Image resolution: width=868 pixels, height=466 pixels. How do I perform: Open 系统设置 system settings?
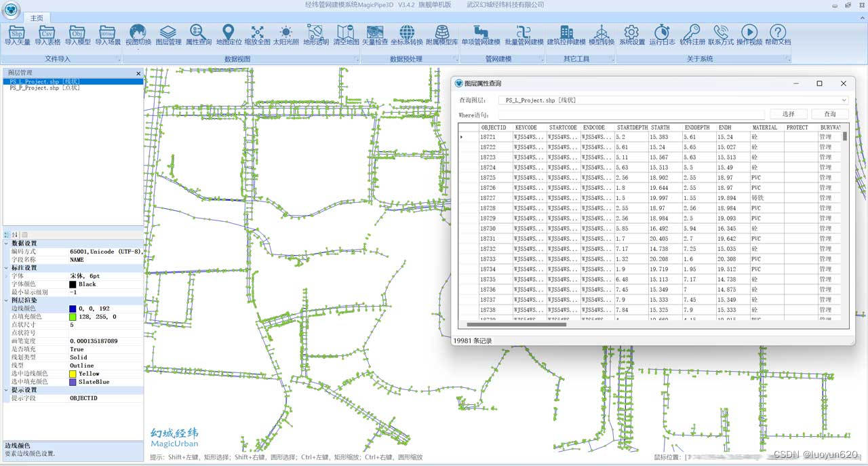point(632,35)
